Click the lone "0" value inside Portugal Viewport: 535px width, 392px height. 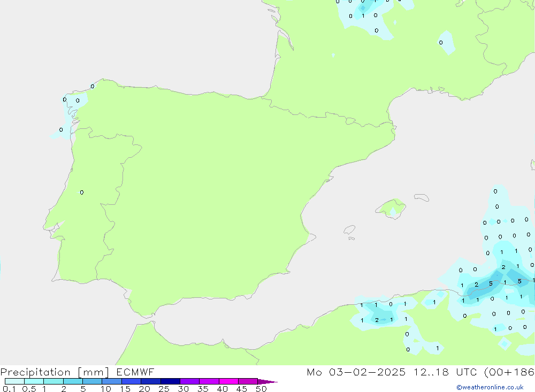pos(82,193)
